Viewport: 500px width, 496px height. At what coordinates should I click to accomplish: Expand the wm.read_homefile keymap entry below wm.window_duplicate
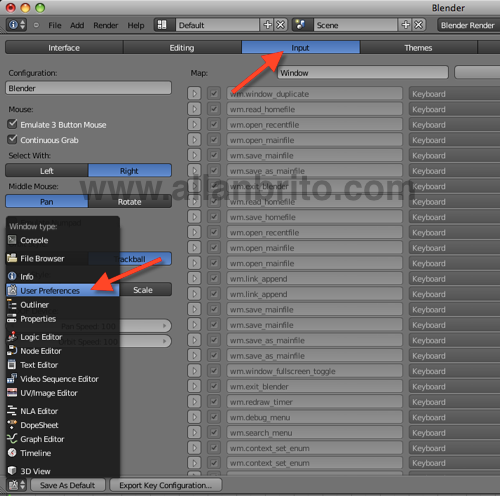194,109
